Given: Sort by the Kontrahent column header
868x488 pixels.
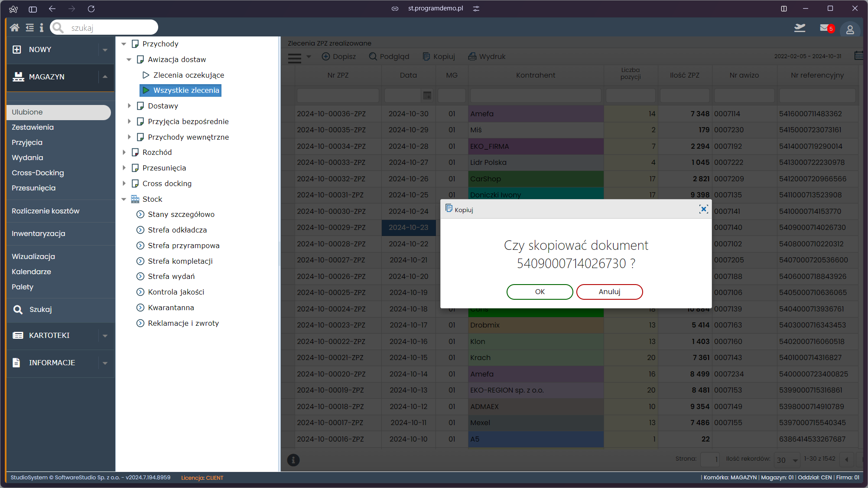Looking at the screenshot, I should [536, 75].
